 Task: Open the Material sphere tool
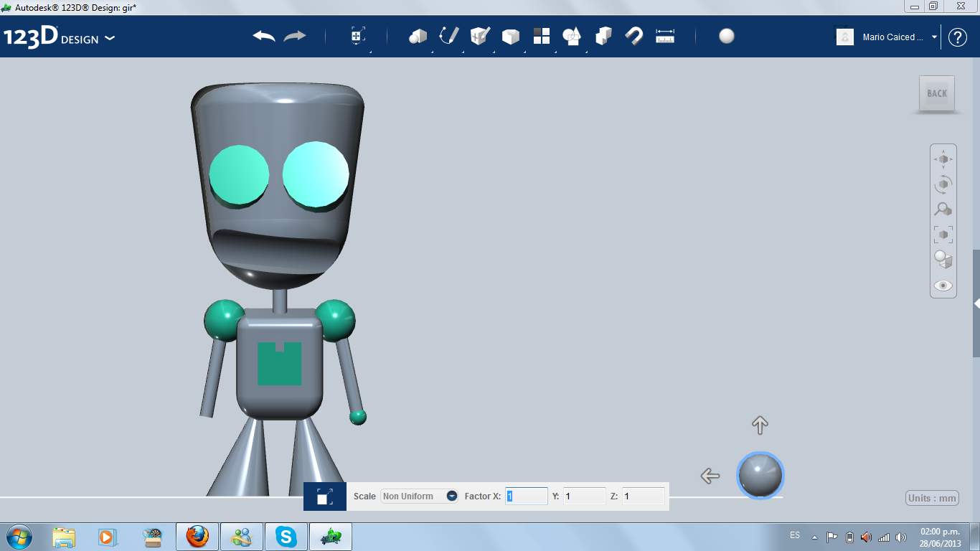[x=727, y=36]
